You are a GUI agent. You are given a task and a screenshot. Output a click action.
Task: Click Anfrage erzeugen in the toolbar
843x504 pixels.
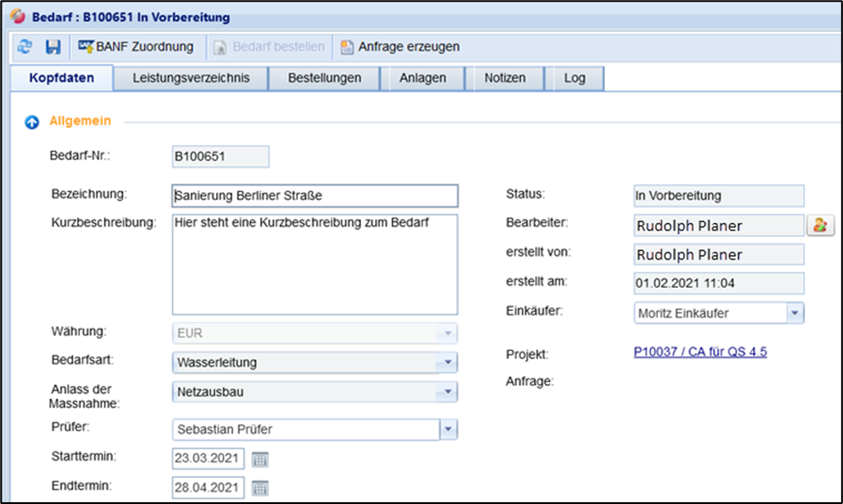(x=399, y=46)
